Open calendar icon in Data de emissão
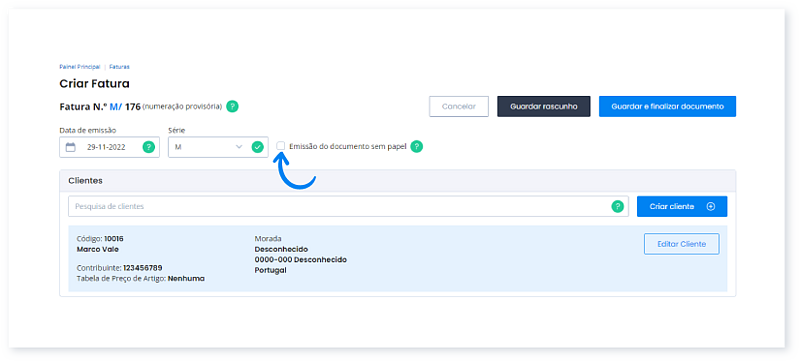This screenshot has height=362, width=800. (x=71, y=147)
